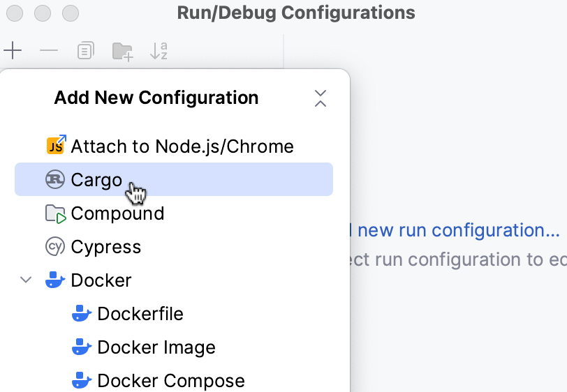The image size is (567, 392).
Task: Select Compound configuration entry
Action: pos(117,213)
